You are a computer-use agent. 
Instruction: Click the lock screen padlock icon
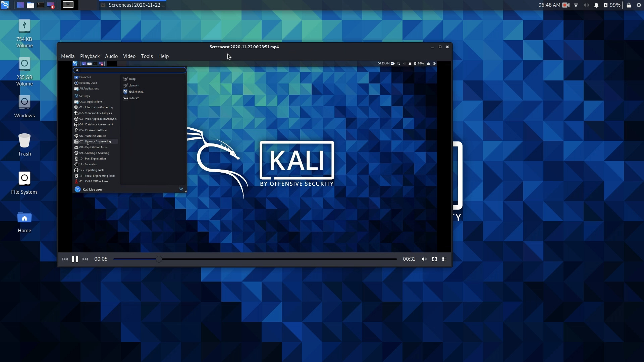pyautogui.click(x=629, y=5)
